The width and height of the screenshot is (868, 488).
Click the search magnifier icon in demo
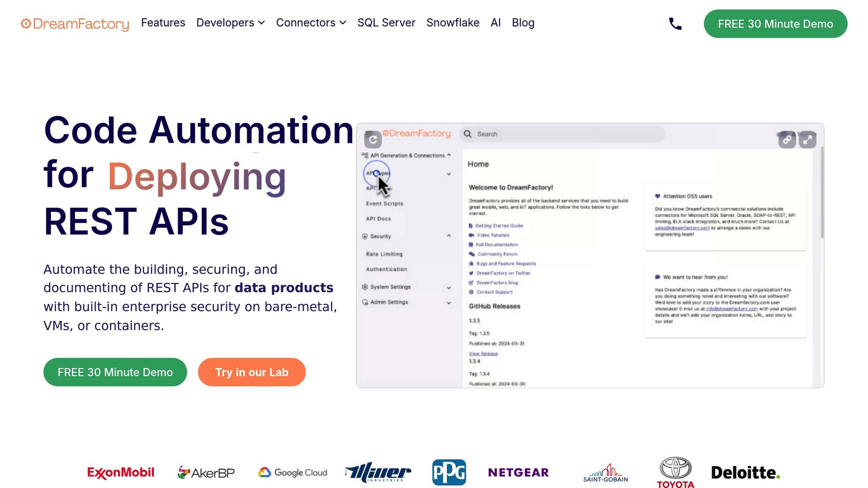[467, 134]
